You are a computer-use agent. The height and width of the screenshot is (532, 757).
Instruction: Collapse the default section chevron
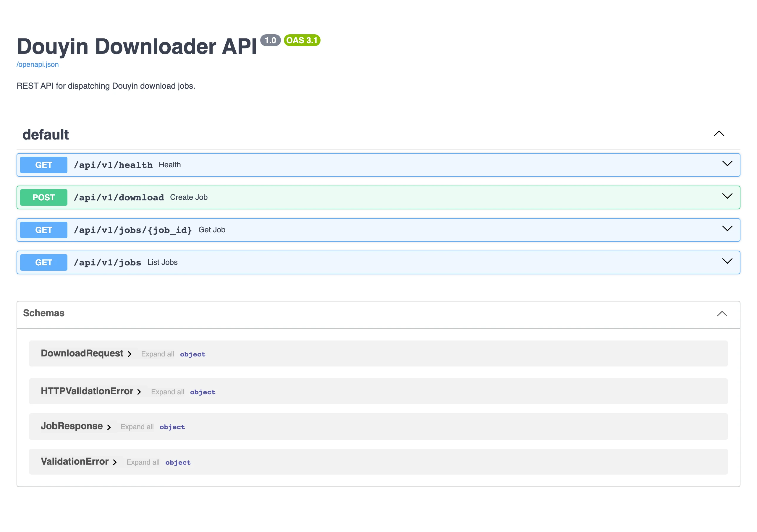click(x=719, y=134)
